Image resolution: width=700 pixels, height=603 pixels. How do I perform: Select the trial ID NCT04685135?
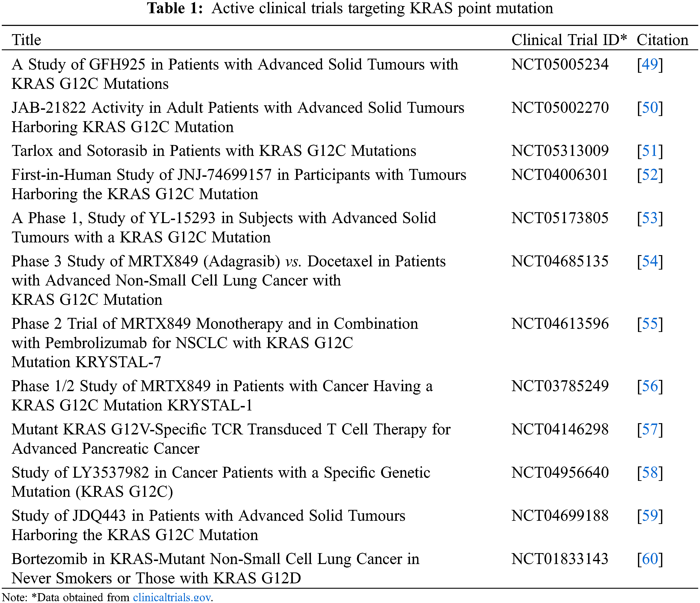pyautogui.click(x=560, y=261)
